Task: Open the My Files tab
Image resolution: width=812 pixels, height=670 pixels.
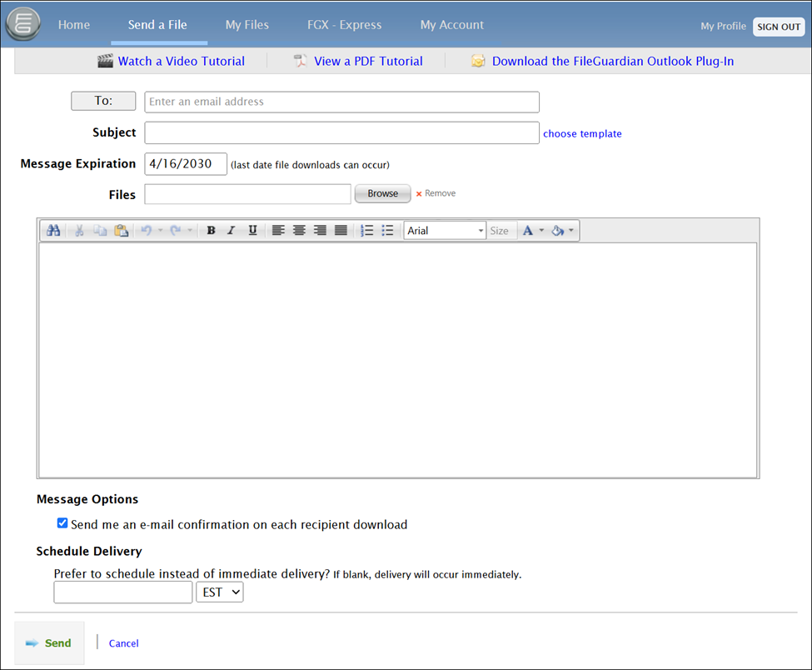Action: (x=247, y=25)
